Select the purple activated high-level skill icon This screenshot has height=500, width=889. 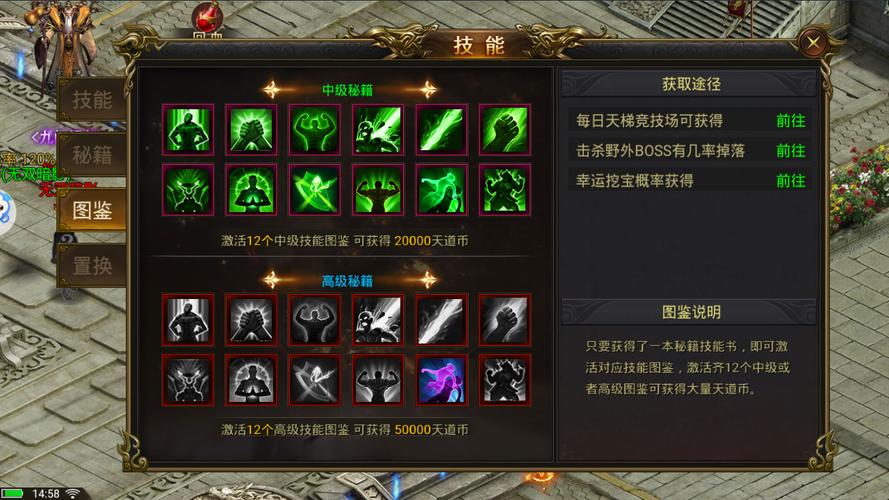coord(441,380)
